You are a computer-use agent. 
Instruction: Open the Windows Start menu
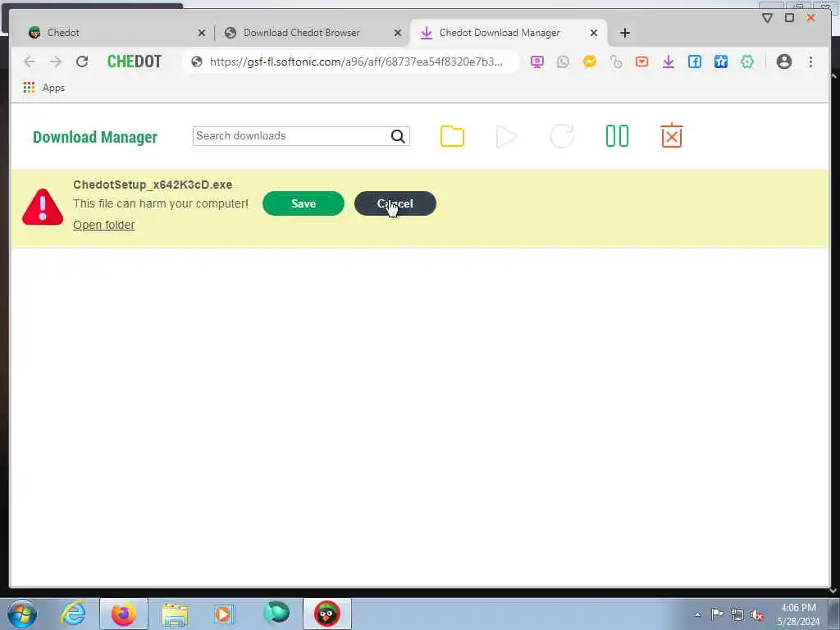pos(22,614)
